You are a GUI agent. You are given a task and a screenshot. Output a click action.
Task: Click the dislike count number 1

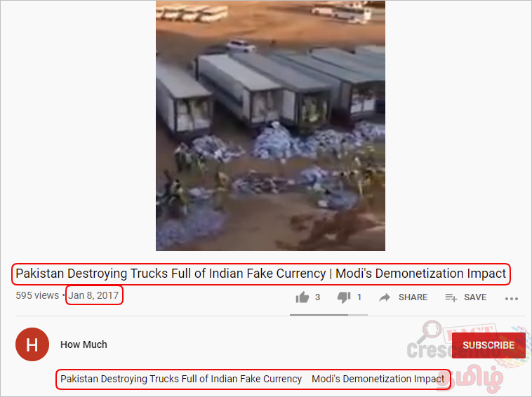tap(359, 297)
